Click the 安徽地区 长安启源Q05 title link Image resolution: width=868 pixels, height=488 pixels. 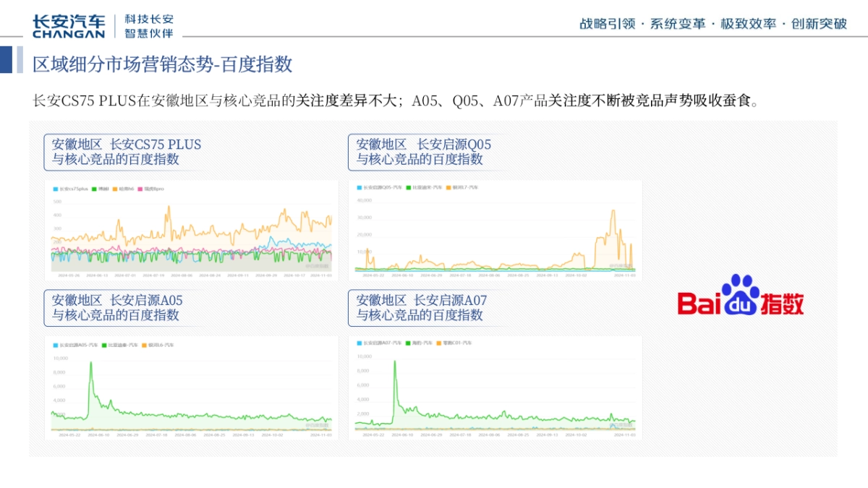point(422,151)
